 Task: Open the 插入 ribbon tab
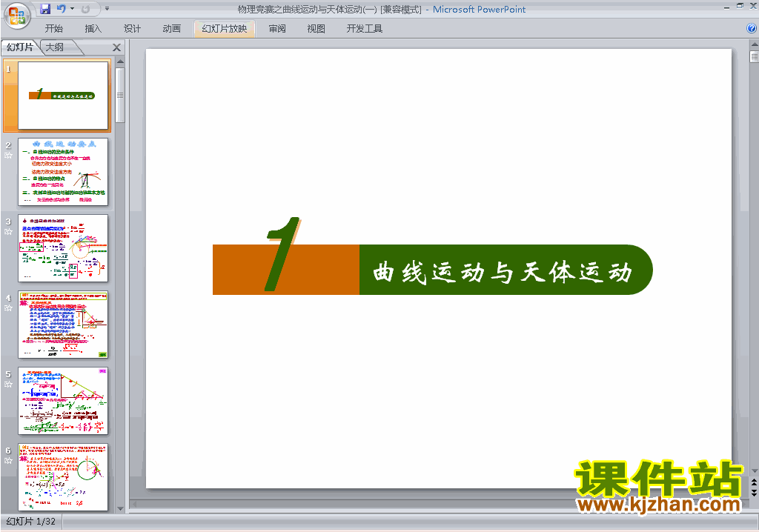[x=93, y=29]
